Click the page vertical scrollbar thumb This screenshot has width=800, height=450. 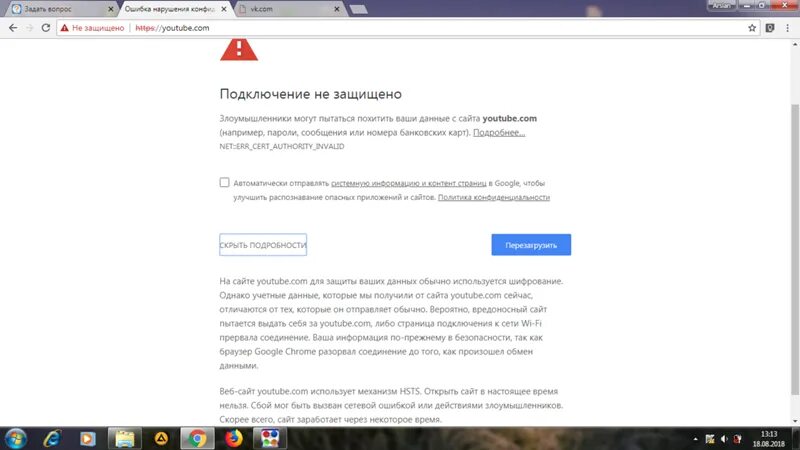coord(794,249)
